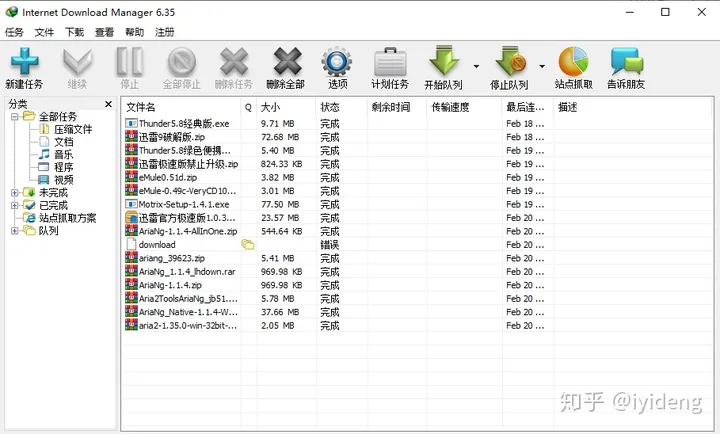The height and width of the screenshot is (434, 720).
Task: Open the 帮助 menu
Action: (135, 32)
